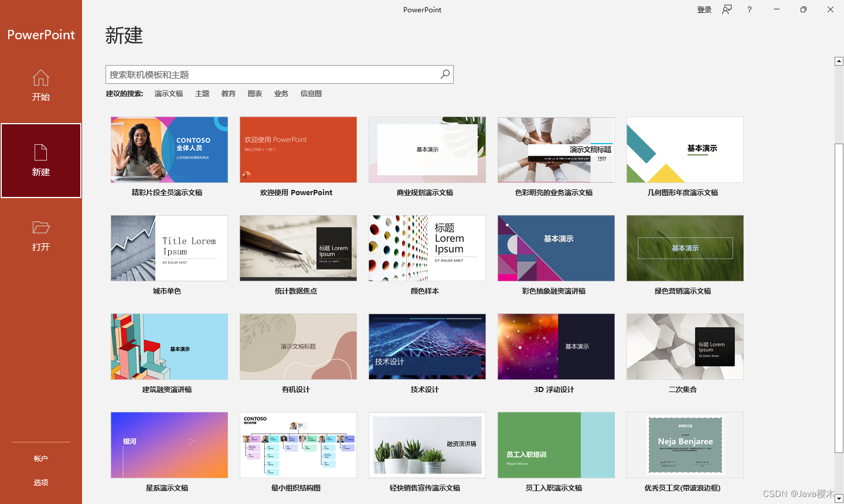Open the feedback person icon in title bar
Viewport: 844px width, 504px height.
[727, 9]
